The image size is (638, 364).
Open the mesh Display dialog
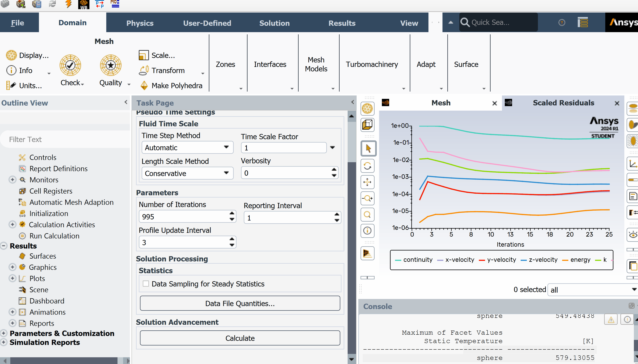click(x=28, y=55)
